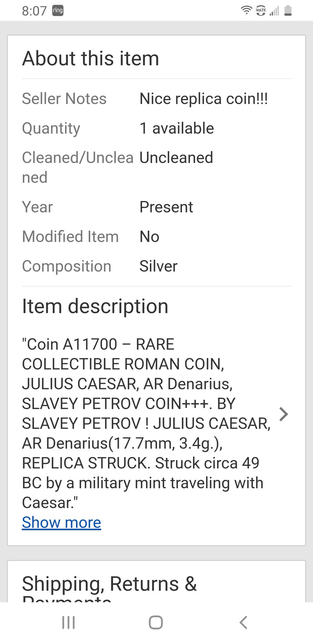The width and height of the screenshot is (313, 644).
Task: Open Shipping, Returns & Payments section
Action: (109, 588)
